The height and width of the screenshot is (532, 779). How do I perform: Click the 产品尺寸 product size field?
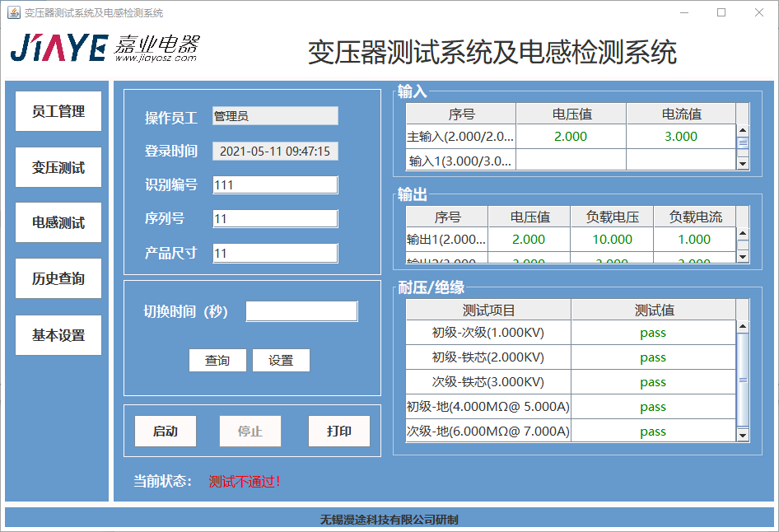275,254
